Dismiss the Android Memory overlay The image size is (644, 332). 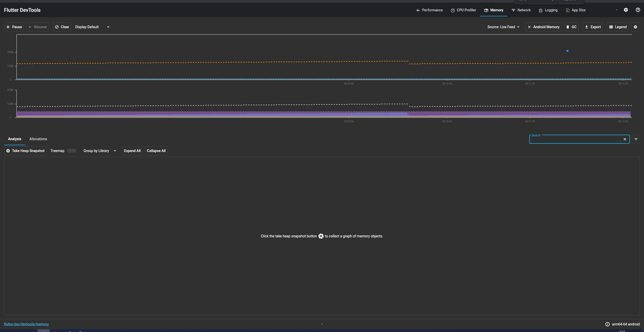point(529,27)
